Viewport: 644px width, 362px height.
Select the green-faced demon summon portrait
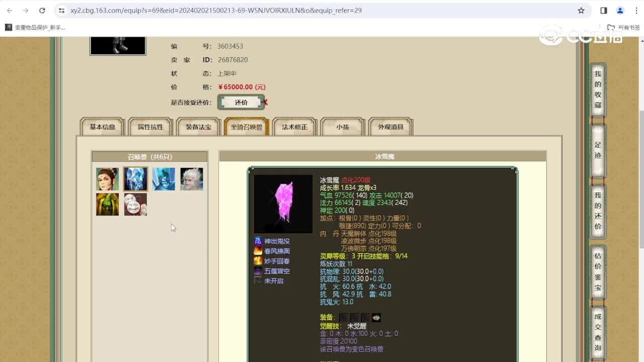pyautogui.click(x=107, y=204)
